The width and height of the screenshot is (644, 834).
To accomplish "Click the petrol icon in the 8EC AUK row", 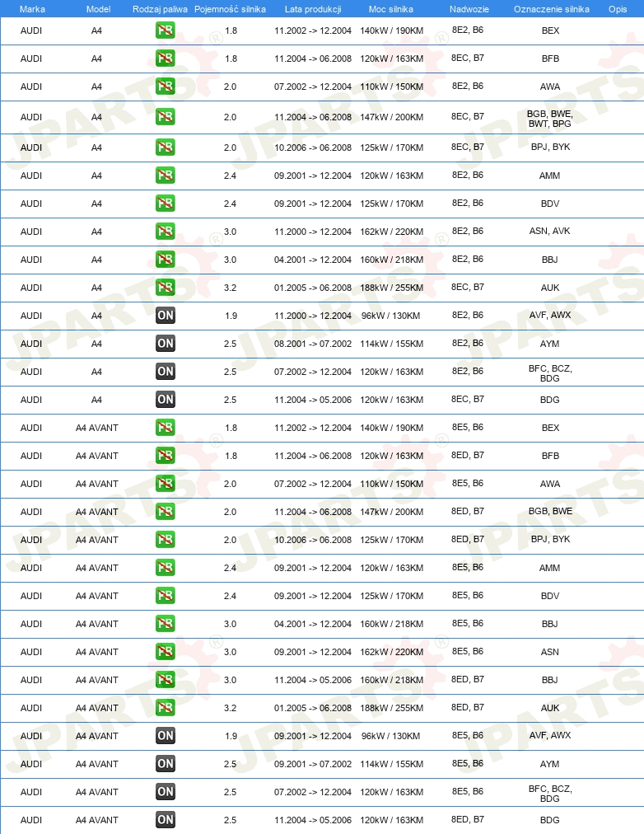I will pos(166,288).
